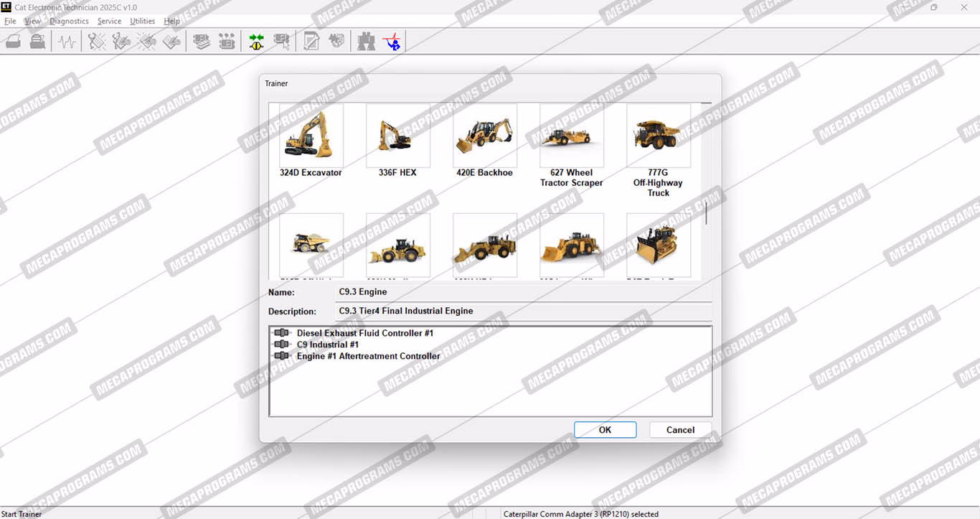Select Diesel Exhaust Fluid Controller #1
Image resolution: width=980 pixels, height=519 pixels.
364,333
